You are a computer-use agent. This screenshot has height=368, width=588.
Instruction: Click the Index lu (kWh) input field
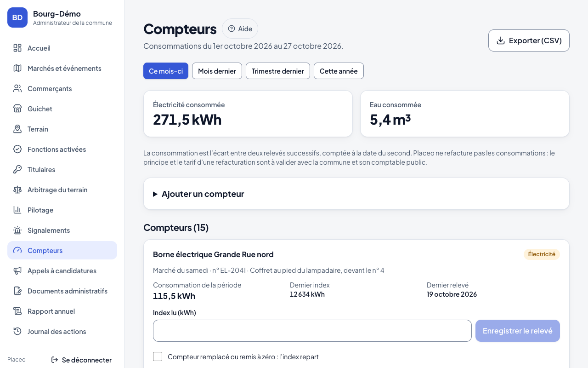(x=312, y=331)
